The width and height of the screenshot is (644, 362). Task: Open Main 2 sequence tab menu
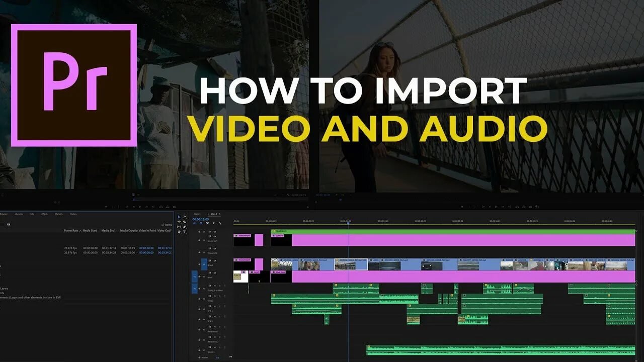[219, 214]
